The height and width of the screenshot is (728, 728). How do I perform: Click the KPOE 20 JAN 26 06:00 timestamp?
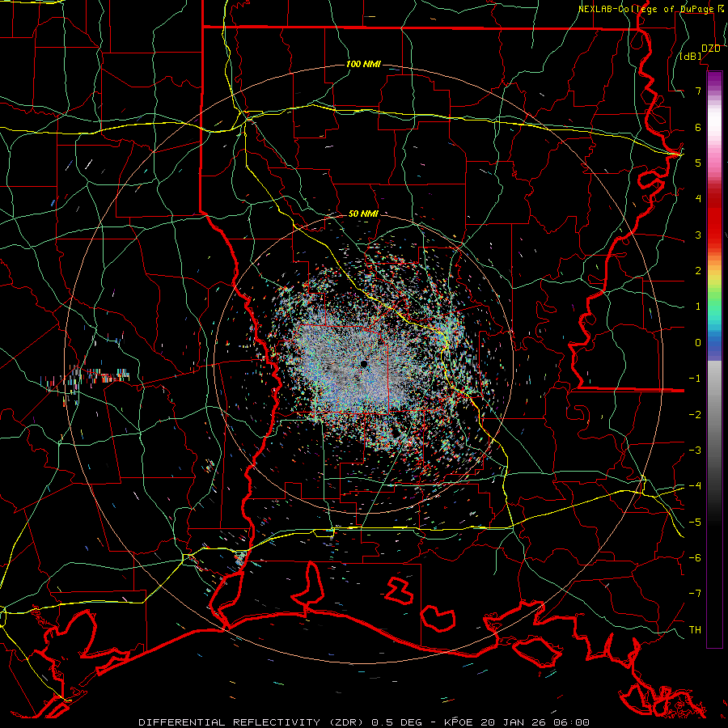click(517, 722)
